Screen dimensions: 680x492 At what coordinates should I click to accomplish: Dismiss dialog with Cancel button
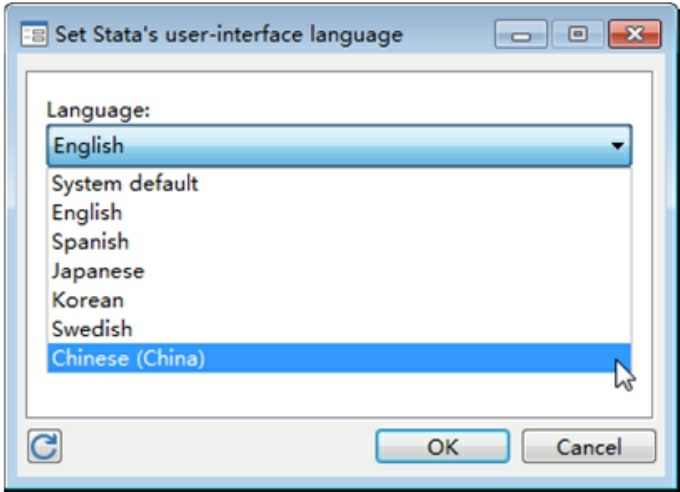[x=589, y=446]
